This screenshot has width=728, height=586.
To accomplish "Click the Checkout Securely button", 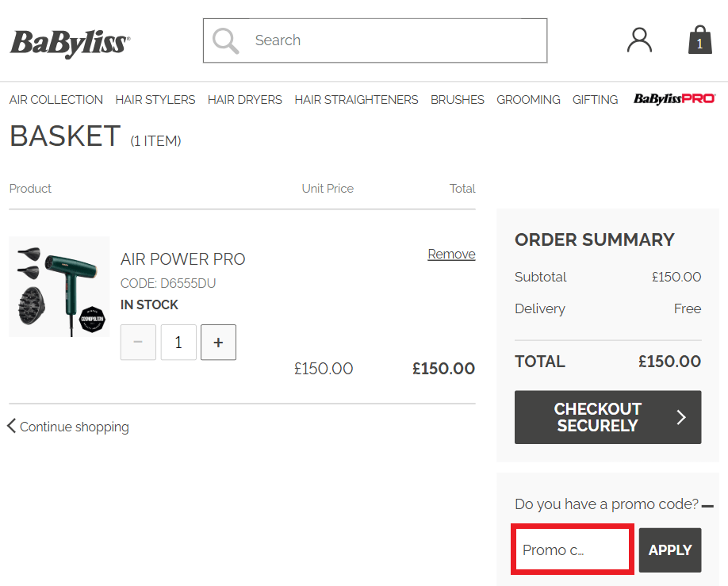I will point(607,417).
